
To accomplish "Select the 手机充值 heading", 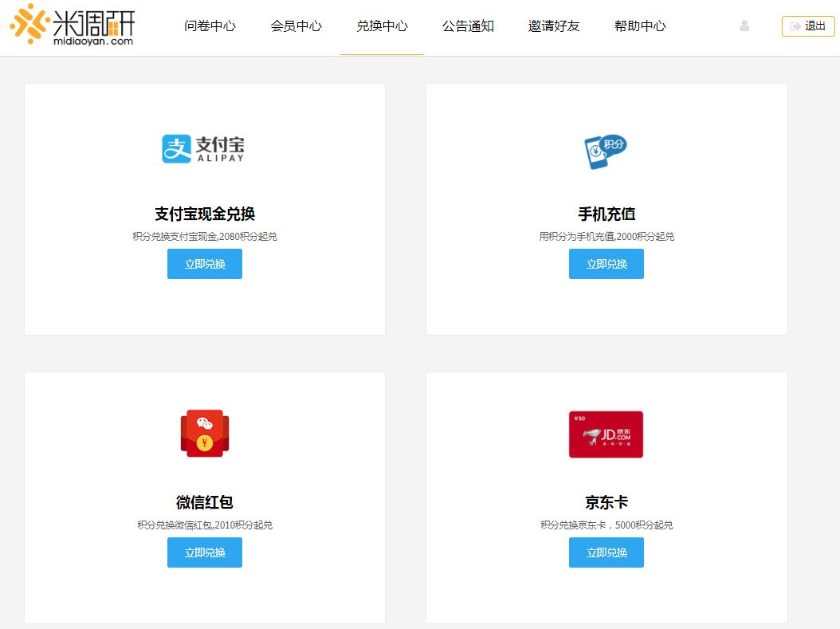I will pyautogui.click(x=606, y=214).
